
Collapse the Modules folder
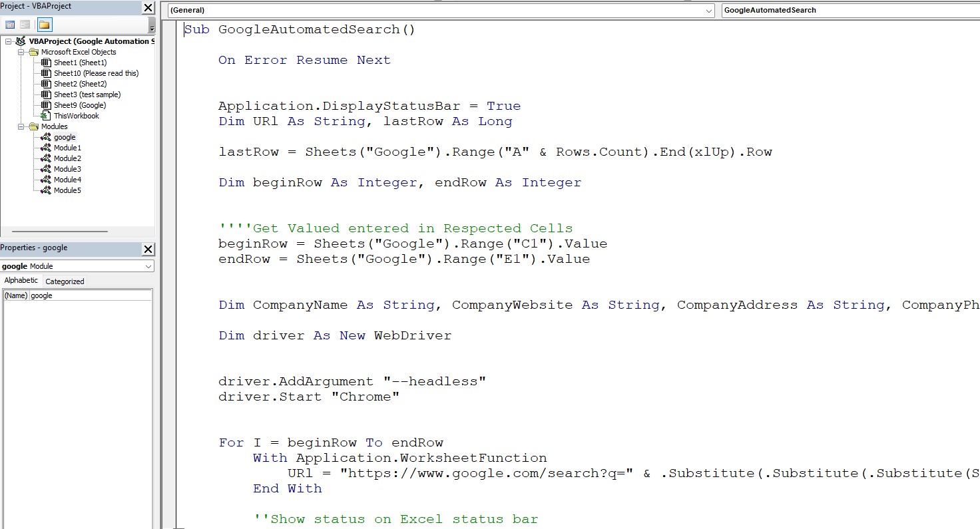tap(20, 126)
